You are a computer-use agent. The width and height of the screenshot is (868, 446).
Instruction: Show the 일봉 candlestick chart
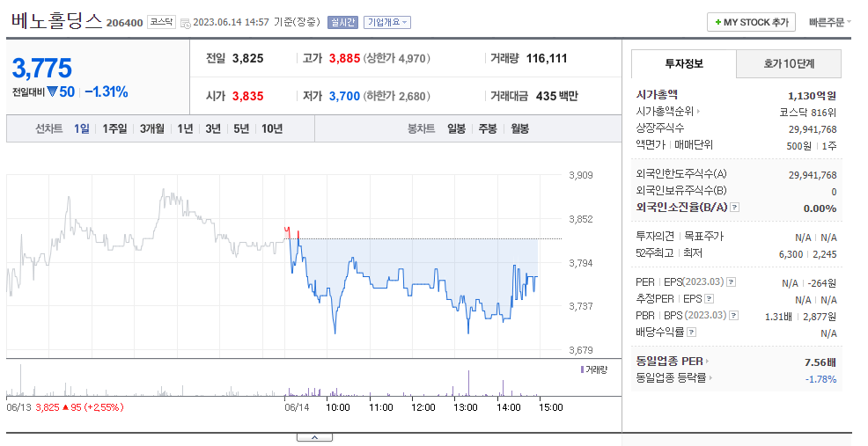coord(456,129)
